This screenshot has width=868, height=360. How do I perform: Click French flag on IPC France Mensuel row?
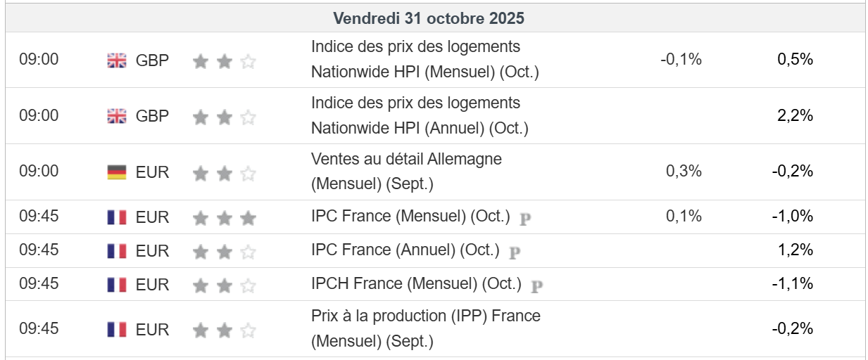click(x=117, y=217)
